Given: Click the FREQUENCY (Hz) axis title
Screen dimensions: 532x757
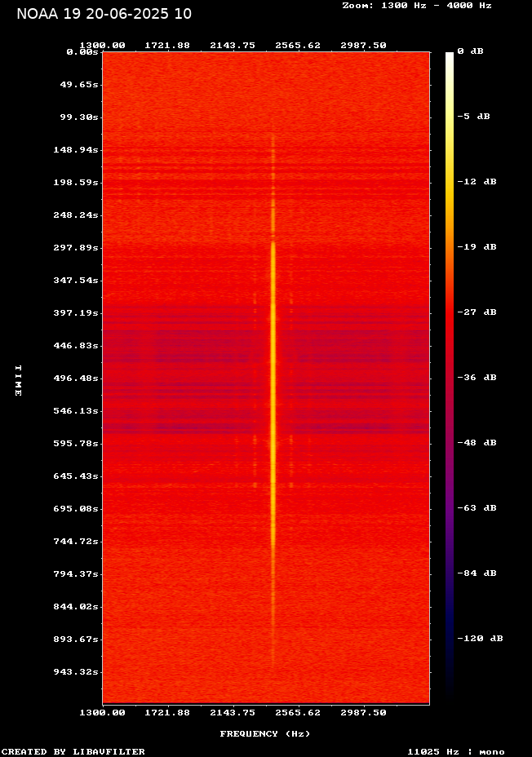Looking at the screenshot, I should [265, 734].
